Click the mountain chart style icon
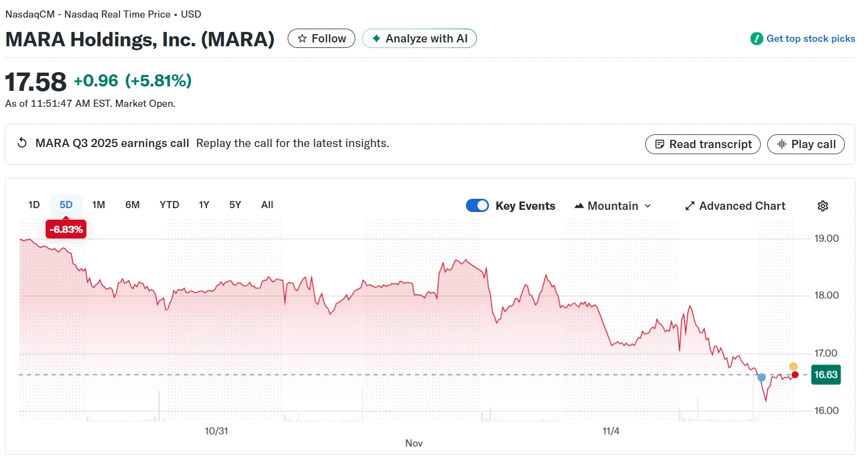Image resolution: width=868 pixels, height=462 pixels. (579, 205)
